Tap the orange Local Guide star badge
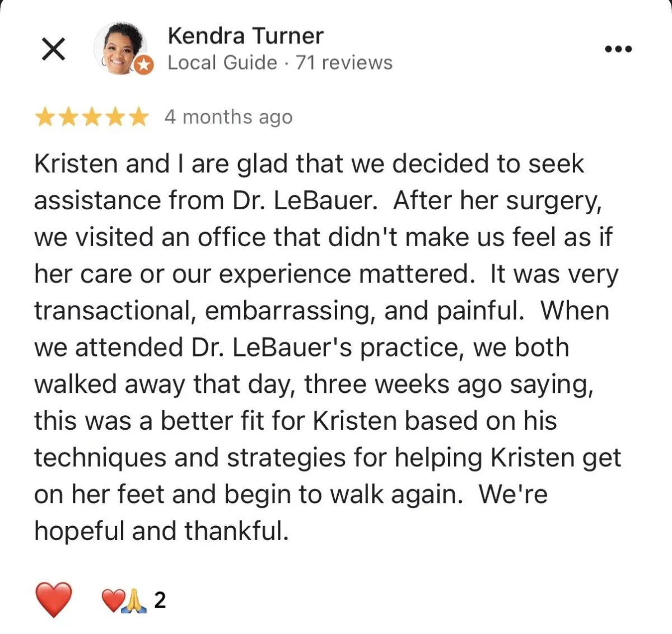Viewport: 672px width, 634px height. click(x=144, y=65)
